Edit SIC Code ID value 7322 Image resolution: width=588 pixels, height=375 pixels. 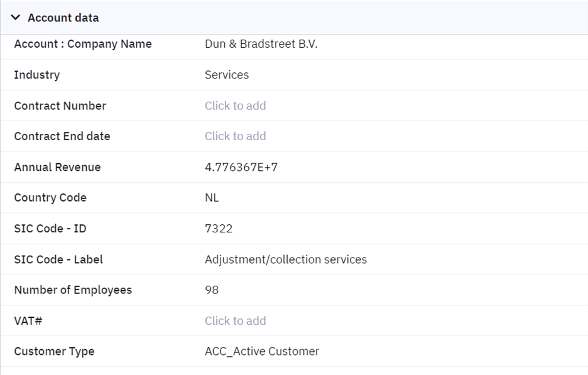pyautogui.click(x=219, y=229)
